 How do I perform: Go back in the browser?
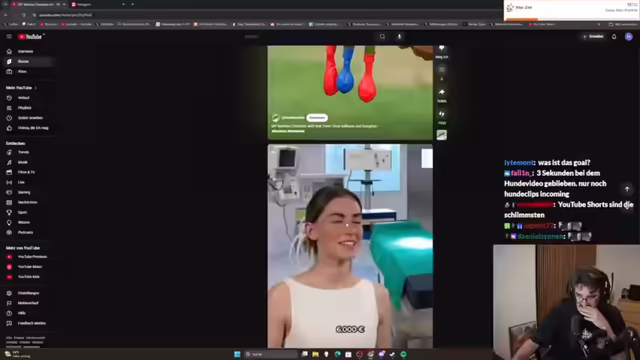[x=6, y=15]
